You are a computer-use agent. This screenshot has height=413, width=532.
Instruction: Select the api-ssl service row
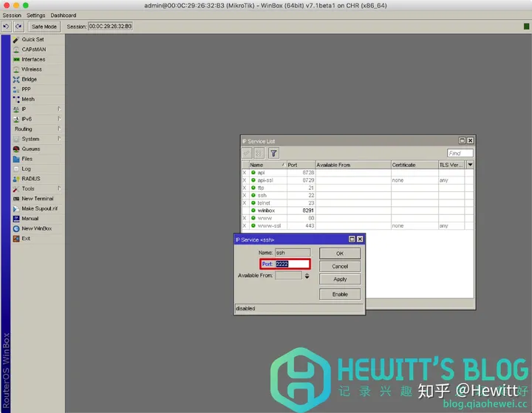pyautogui.click(x=358, y=180)
